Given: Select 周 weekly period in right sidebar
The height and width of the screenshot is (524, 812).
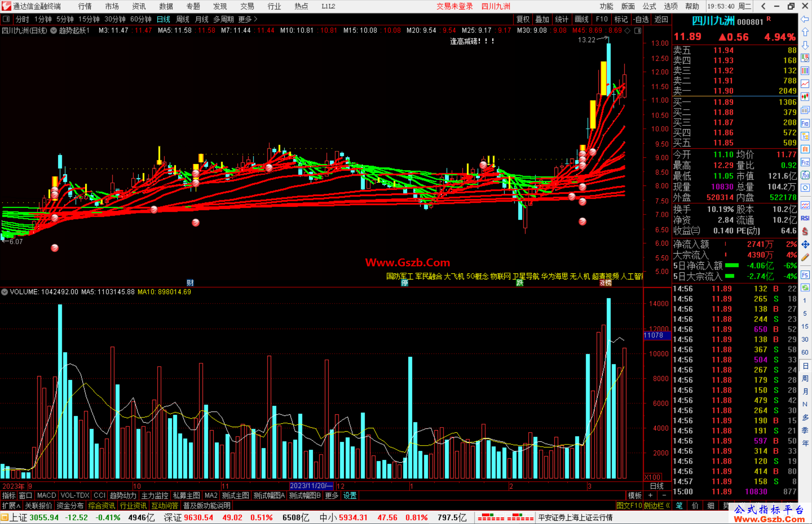Looking at the screenshot, I should click(805, 379).
